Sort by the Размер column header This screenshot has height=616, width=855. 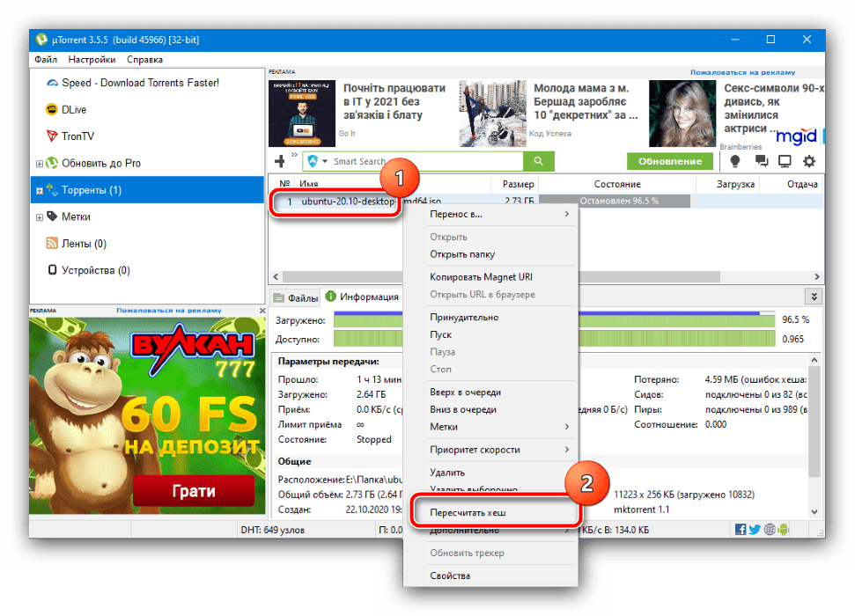[515, 184]
